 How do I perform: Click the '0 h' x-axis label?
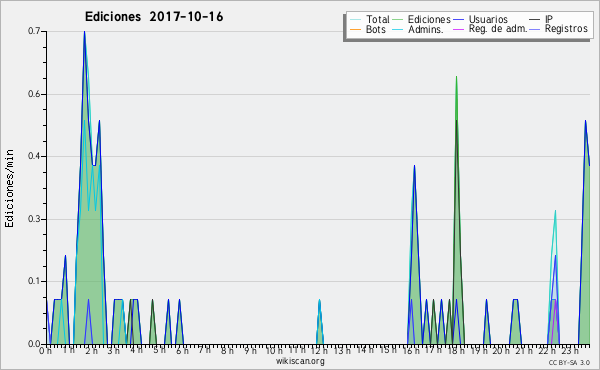pyautogui.click(x=45, y=350)
